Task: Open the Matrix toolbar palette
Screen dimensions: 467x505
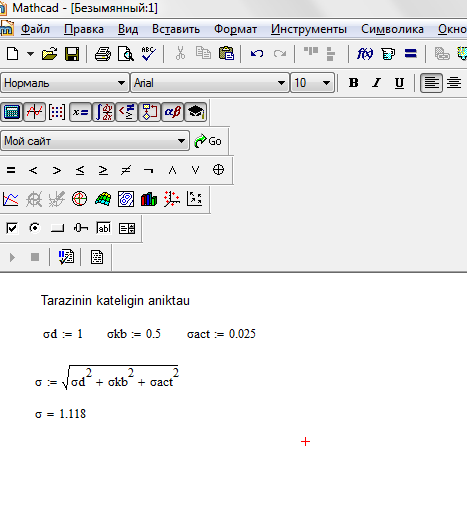Action: [x=57, y=112]
